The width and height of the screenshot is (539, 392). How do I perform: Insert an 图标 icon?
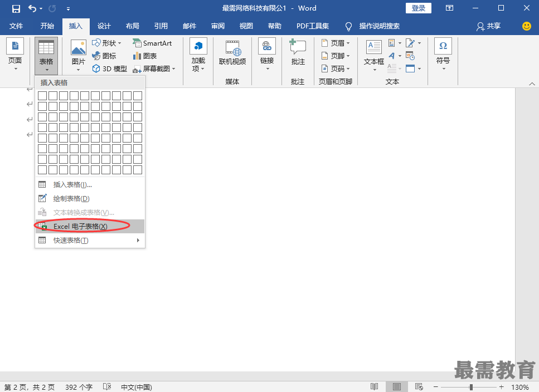[104, 56]
